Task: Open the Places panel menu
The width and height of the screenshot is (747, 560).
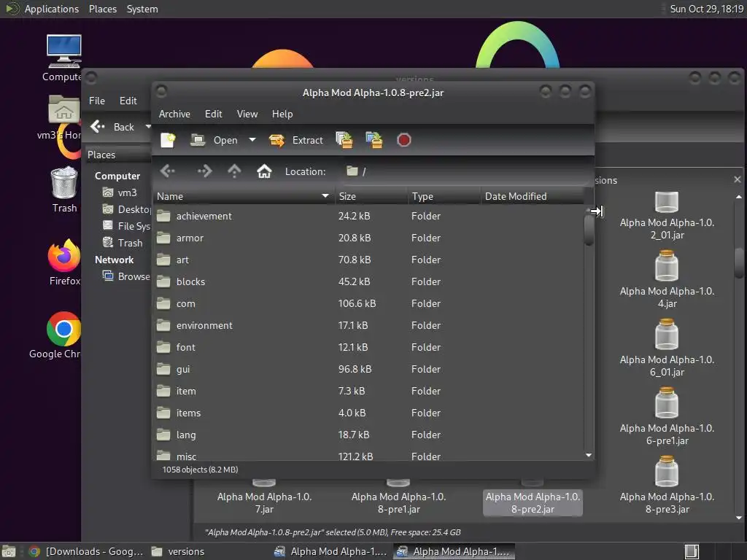Action: click(x=103, y=9)
